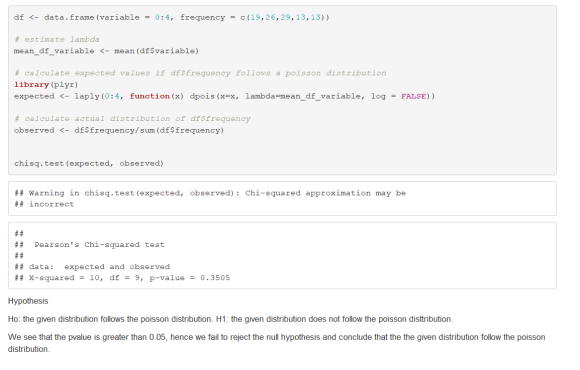Click the 'calculate actual distribution' comment
Viewport: 580px width, 370px height.
132,118
